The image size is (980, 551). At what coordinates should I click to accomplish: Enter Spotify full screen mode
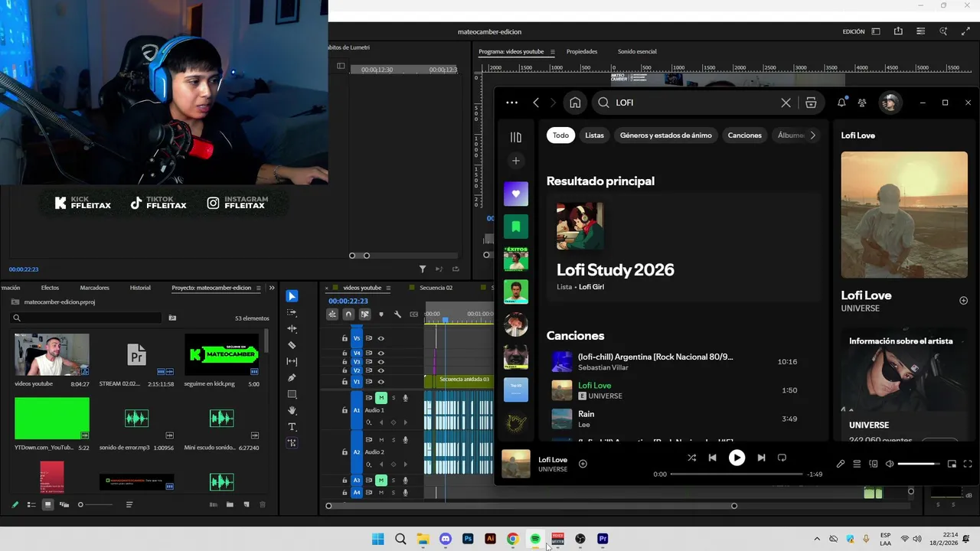point(968,464)
